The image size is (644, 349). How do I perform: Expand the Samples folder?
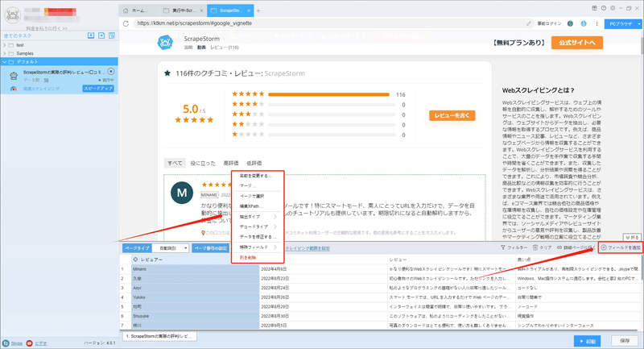pyautogui.click(x=5, y=53)
